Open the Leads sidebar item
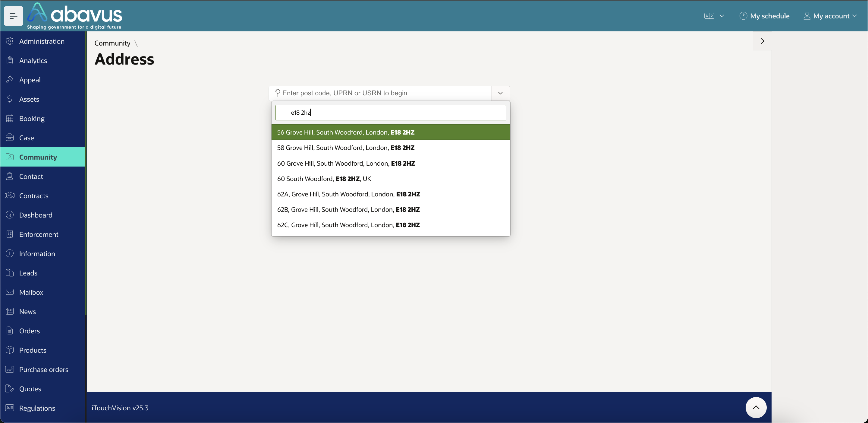Screen dimensions: 868x423 [x=42, y=273]
